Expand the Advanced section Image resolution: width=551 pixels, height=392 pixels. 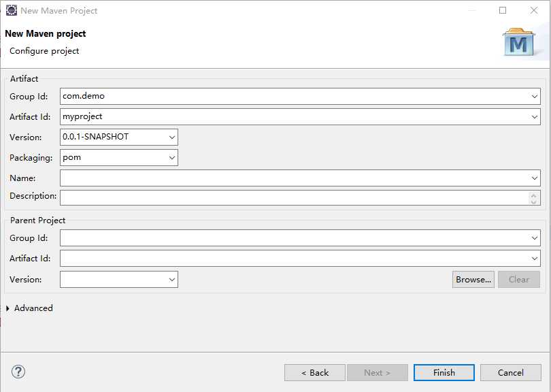click(7, 308)
